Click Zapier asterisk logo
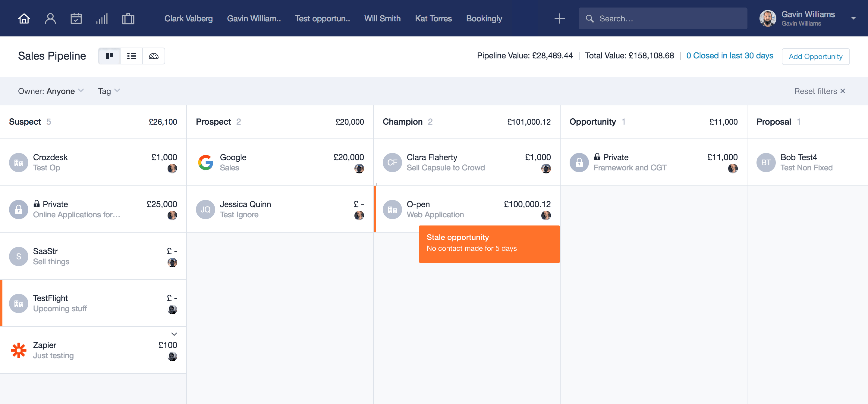 click(18, 350)
